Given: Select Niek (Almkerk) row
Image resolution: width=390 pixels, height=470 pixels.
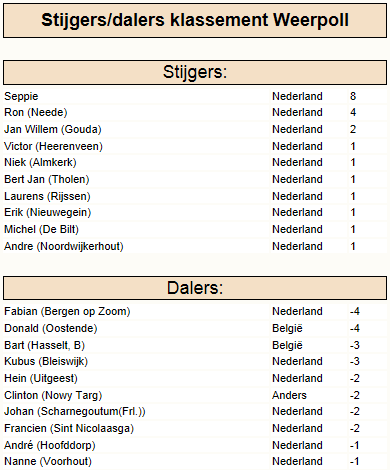Looking at the screenshot, I should pos(195,162).
